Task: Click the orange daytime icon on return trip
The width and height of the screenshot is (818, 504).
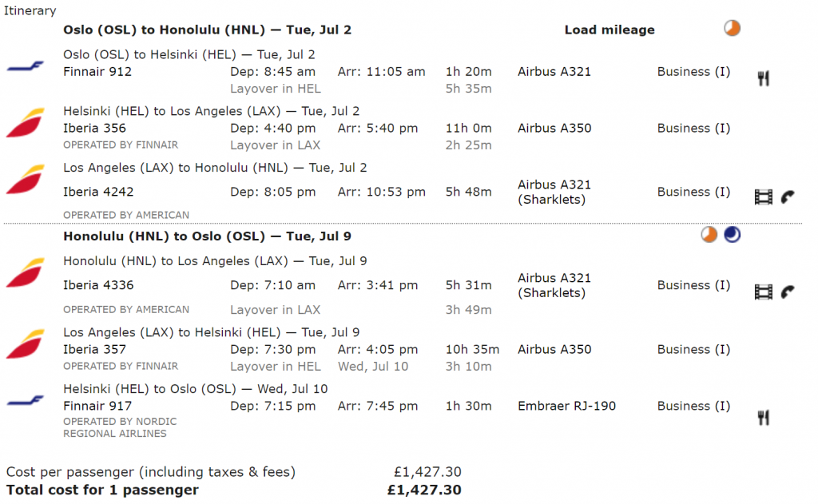Action: tap(709, 235)
